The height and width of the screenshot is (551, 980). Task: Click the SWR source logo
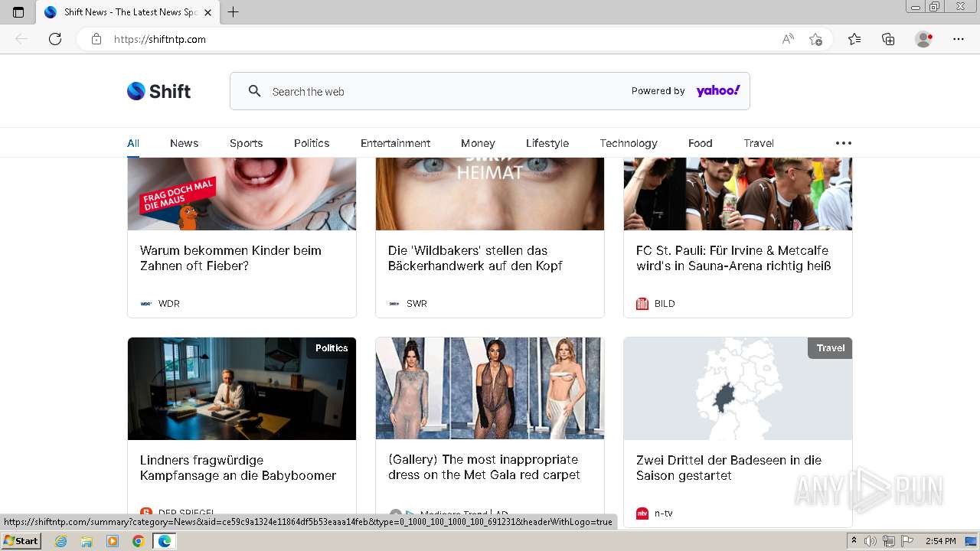tap(394, 304)
